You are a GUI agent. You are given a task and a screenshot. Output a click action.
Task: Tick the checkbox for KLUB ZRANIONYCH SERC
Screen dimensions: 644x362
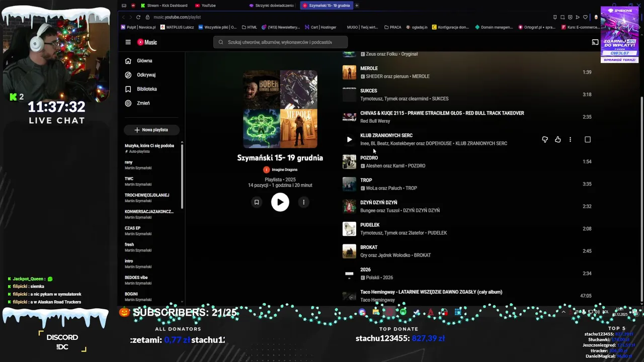588,139
